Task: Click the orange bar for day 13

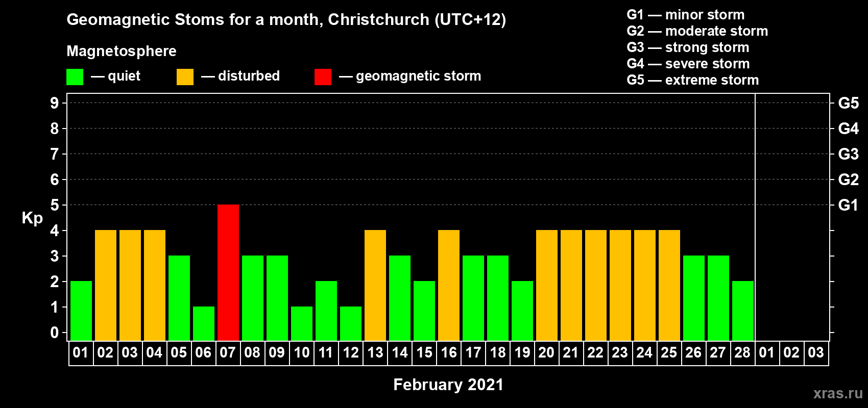Action: point(375,285)
